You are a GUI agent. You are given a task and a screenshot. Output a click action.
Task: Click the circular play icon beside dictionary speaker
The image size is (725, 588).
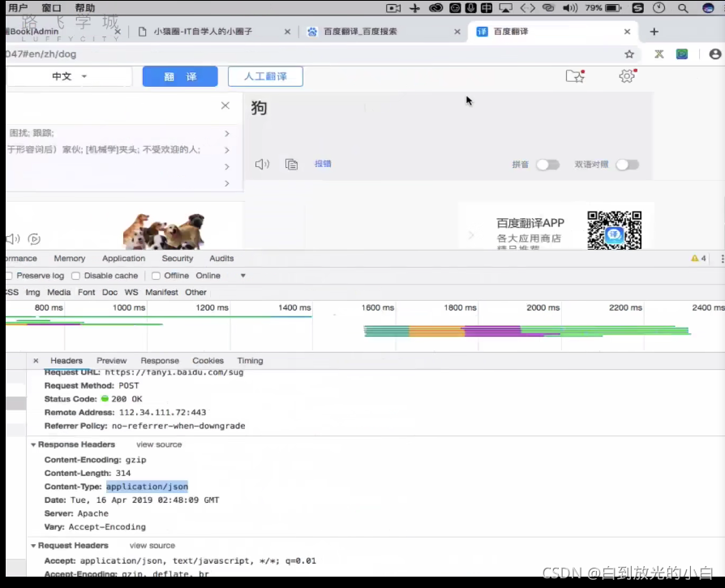click(x=34, y=239)
